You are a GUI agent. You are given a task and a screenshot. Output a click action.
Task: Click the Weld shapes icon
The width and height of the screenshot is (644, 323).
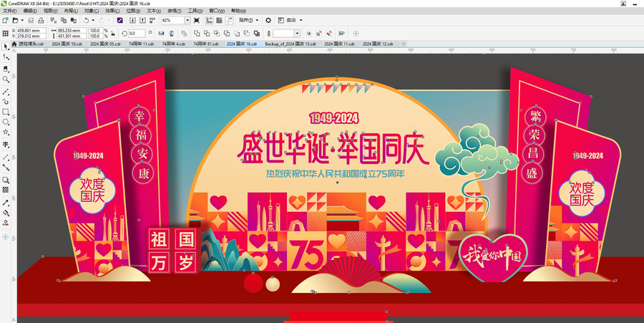(197, 33)
